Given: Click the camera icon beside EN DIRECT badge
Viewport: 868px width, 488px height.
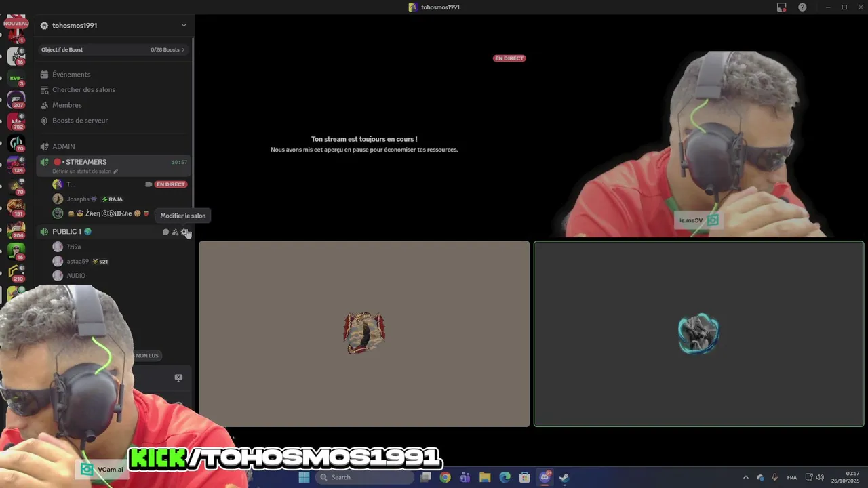Looking at the screenshot, I should click(149, 184).
